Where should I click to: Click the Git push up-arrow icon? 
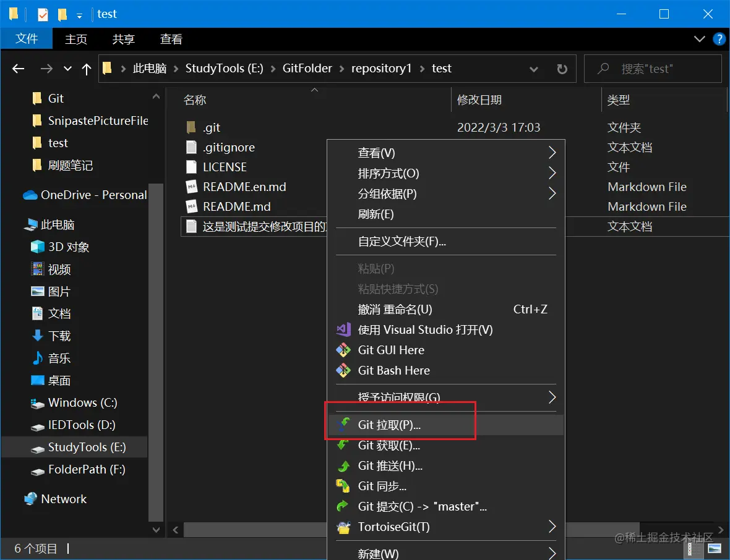[x=343, y=465]
